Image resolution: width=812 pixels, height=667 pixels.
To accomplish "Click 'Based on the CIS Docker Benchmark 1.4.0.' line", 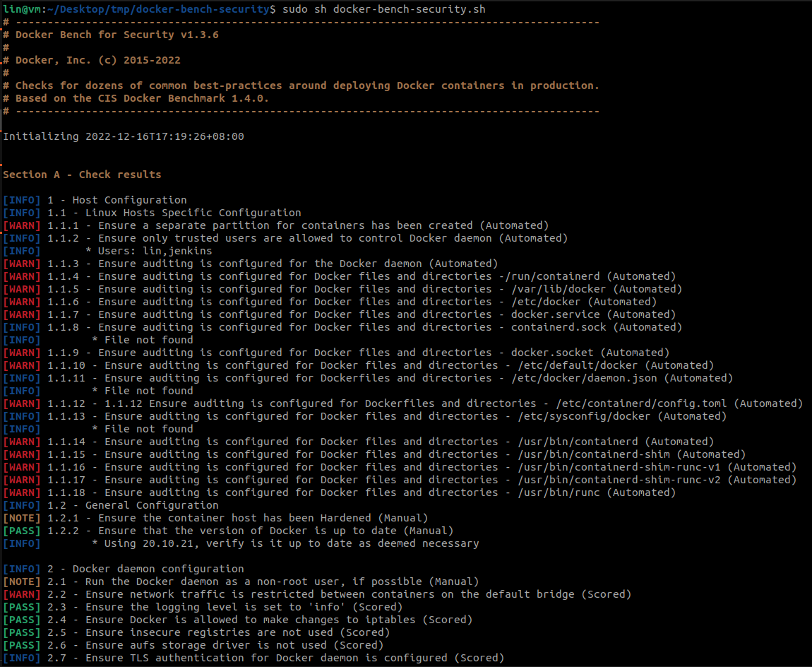I will [x=136, y=98].
